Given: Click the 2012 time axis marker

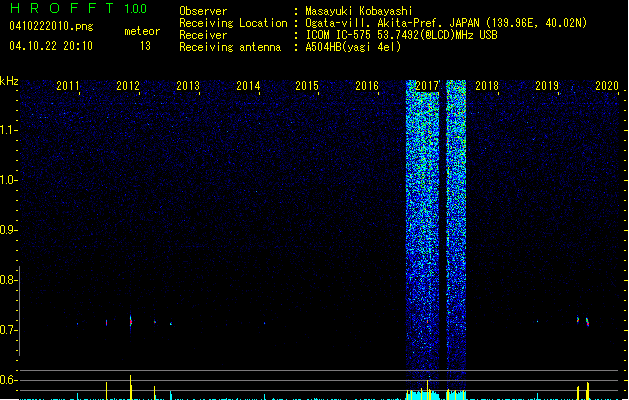Looking at the screenshot, I should (x=128, y=86).
